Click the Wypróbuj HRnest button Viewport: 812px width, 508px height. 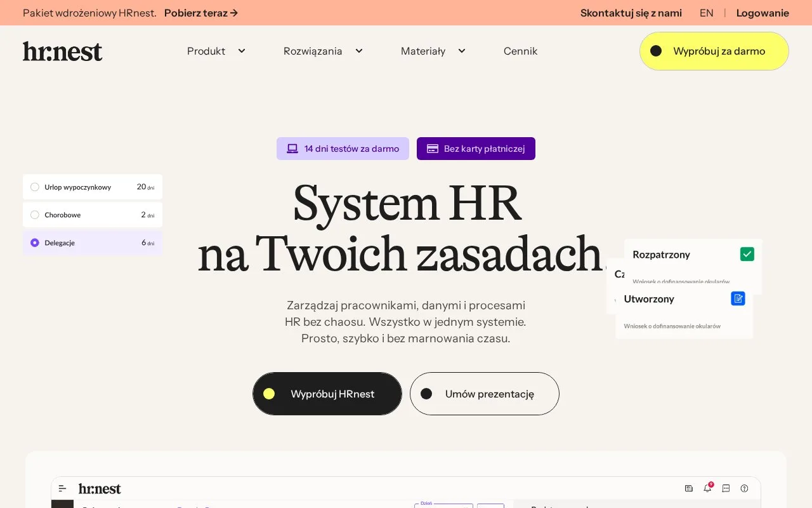coord(327,394)
